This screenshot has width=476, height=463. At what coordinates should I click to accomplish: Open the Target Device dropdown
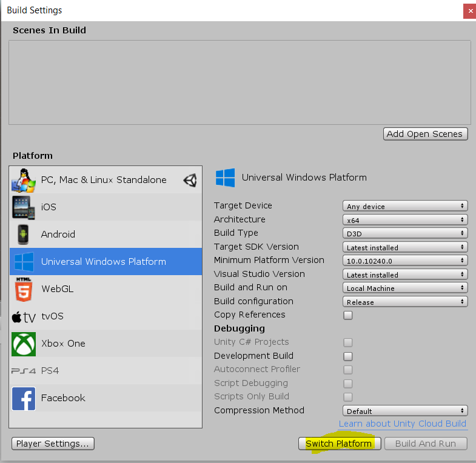click(405, 207)
